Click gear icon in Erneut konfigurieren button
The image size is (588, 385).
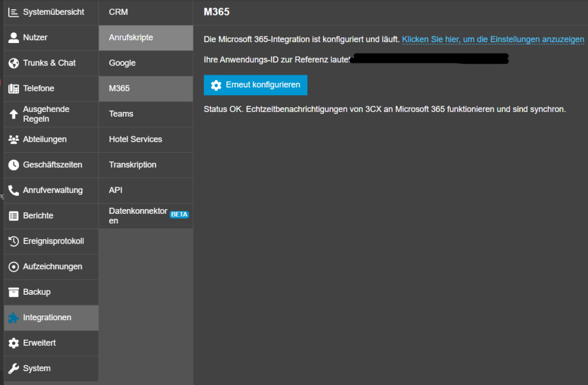click(216, 85)
